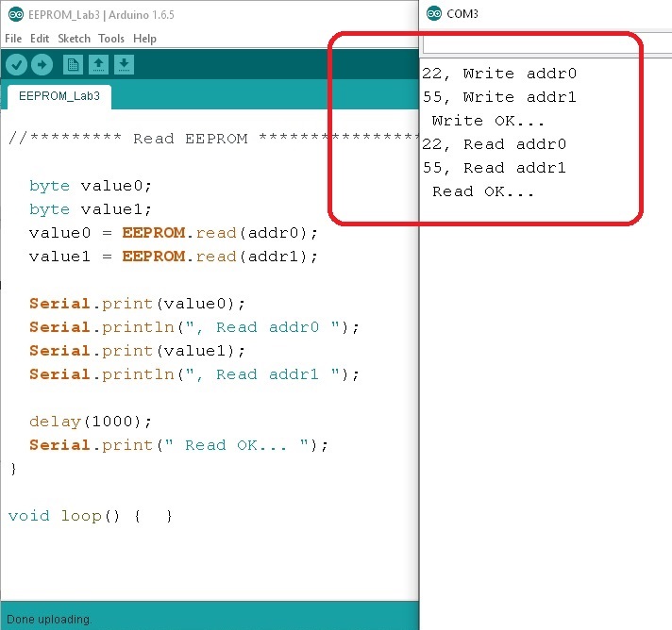Click '55, Write addr1' in serial output
672x630 pixels.
[499, 97]
